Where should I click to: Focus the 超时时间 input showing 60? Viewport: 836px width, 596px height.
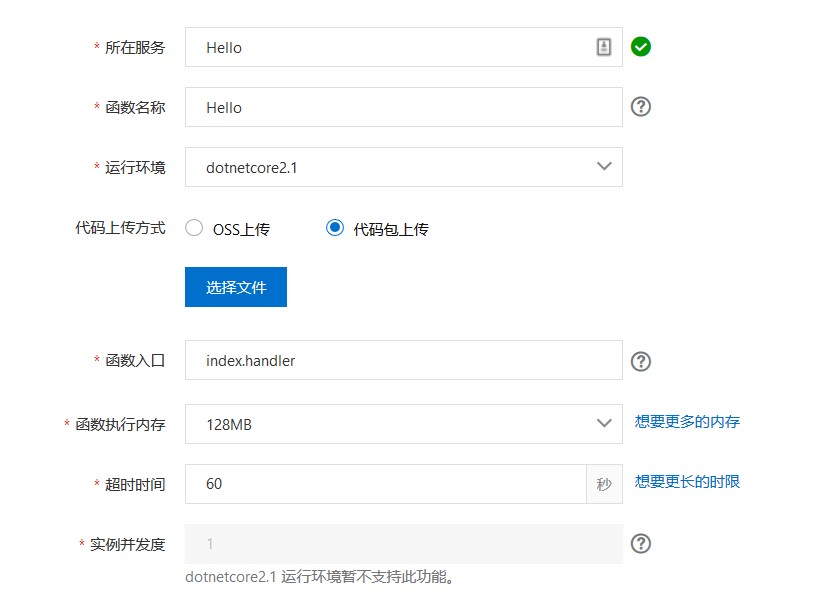click(385, 484)
